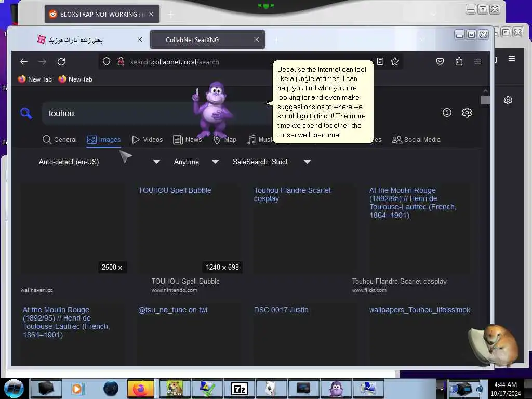Switch to the Map search category

(x=224, y=139)
